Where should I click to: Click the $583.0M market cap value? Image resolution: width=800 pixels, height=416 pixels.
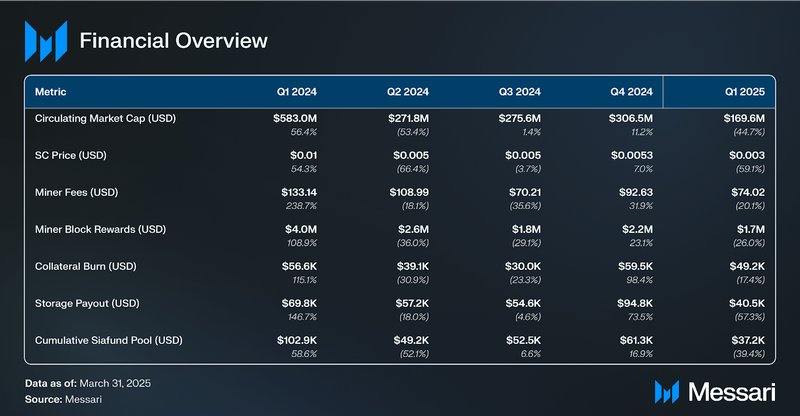point(295,118)
